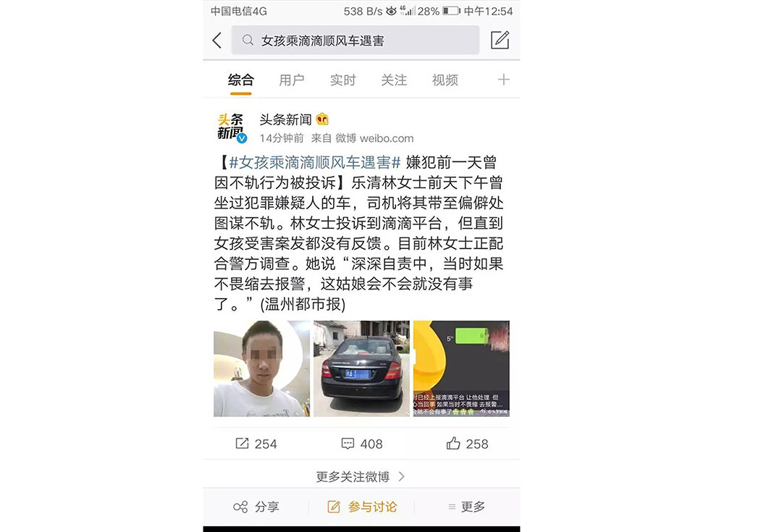
Task: Expand 更多关注微博 chevron
Action: (x=401, y=477)
